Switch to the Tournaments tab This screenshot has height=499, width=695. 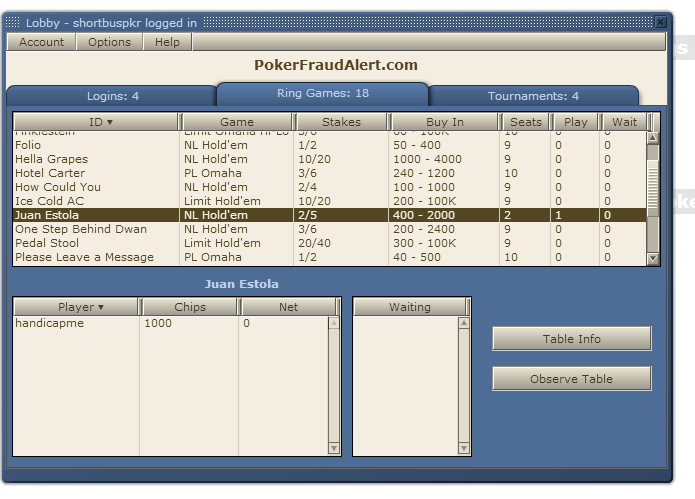coord(533,96)
